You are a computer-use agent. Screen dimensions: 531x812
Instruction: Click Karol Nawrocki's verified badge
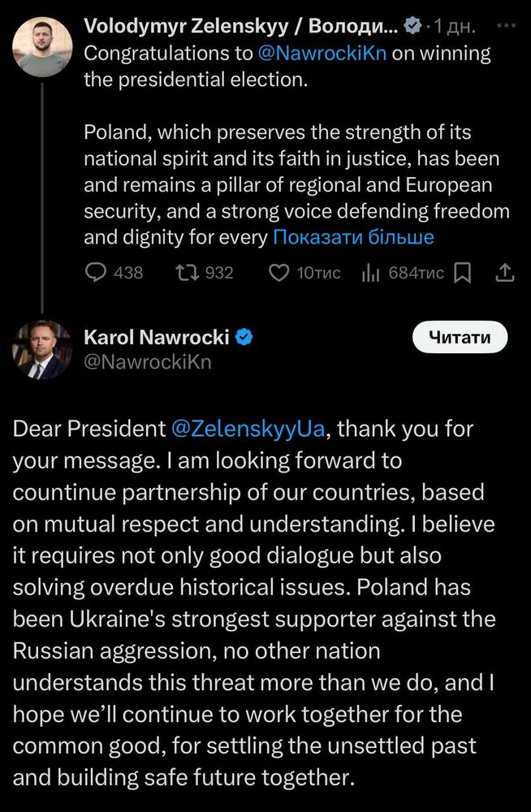244,336
